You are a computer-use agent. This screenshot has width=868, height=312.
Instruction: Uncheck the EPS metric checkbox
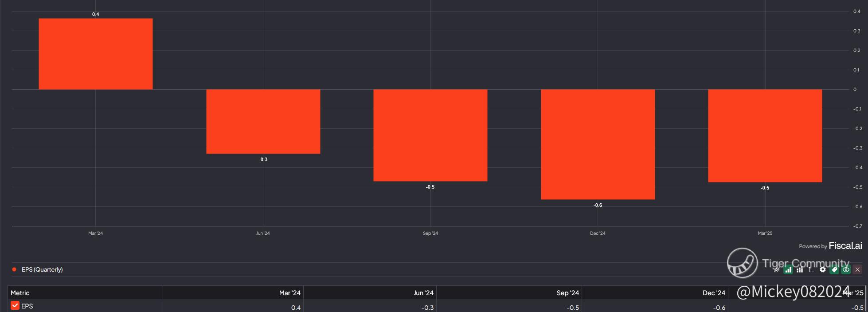tap(15, 306)
